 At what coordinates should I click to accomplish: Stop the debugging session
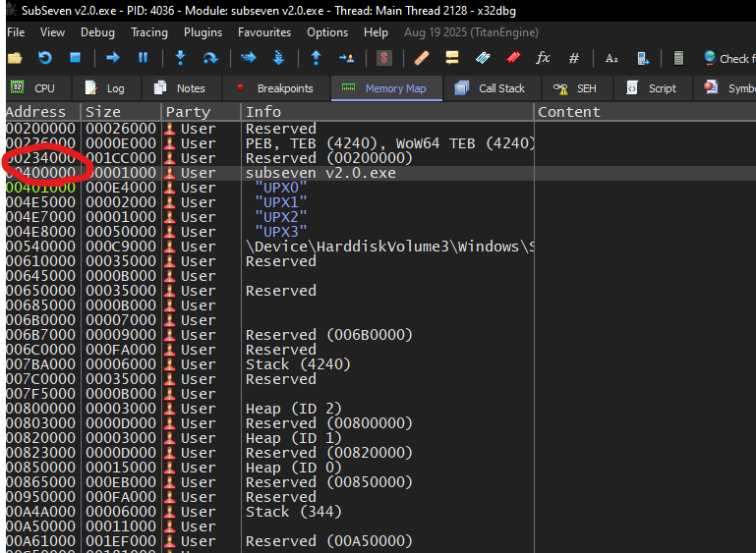point(75,58)
